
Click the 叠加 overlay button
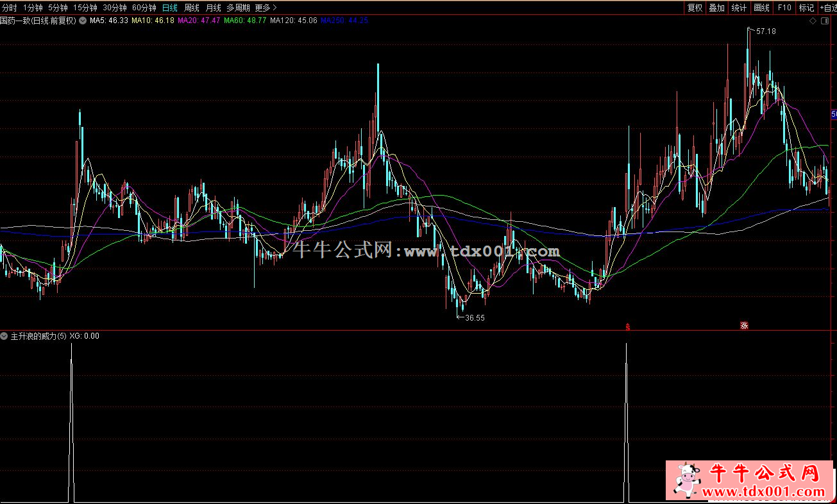[717, 8]
